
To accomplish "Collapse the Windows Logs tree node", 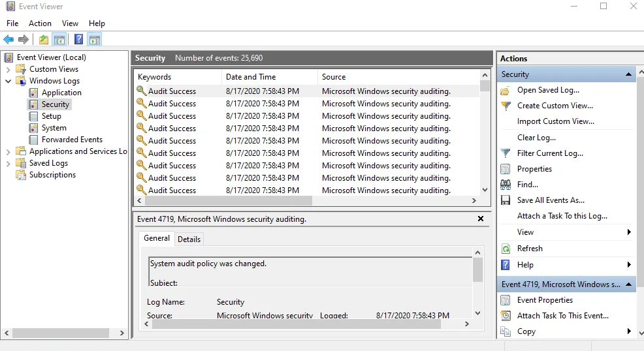I will pyautogui.click(x=8, y=81).
